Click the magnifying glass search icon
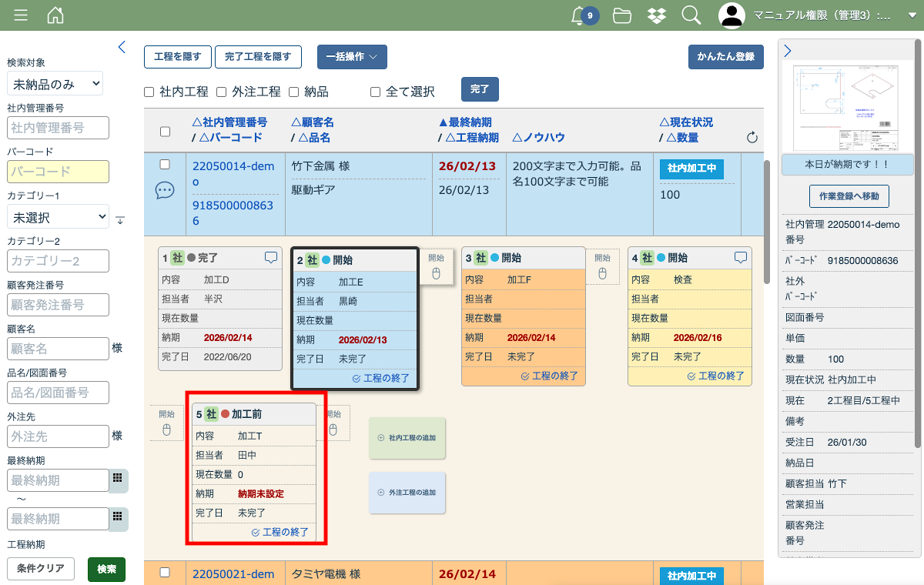The width and height of the screenshot is (924, 585). [x=691, y=15]
